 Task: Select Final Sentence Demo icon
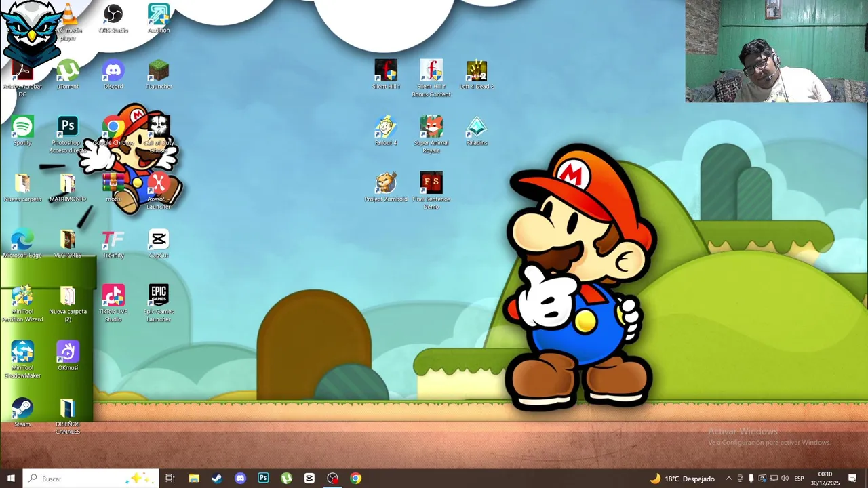tap(431, 190)
